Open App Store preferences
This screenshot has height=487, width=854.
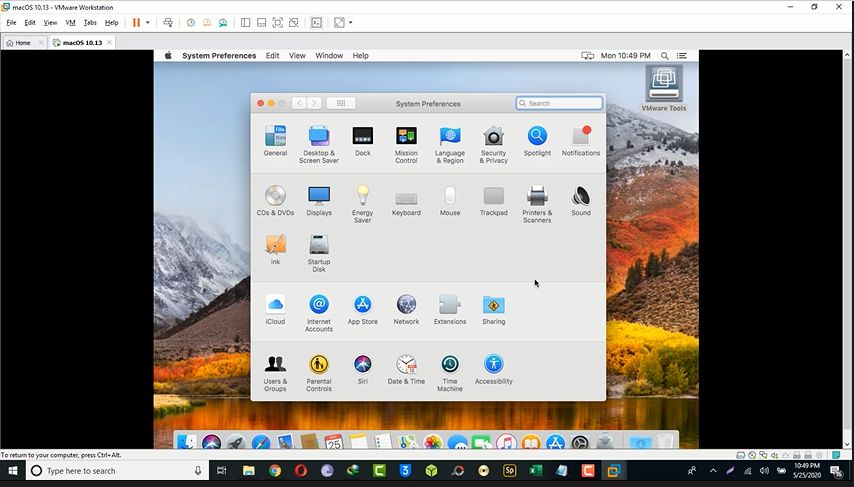pyautogui.click(x=363, y=309)
